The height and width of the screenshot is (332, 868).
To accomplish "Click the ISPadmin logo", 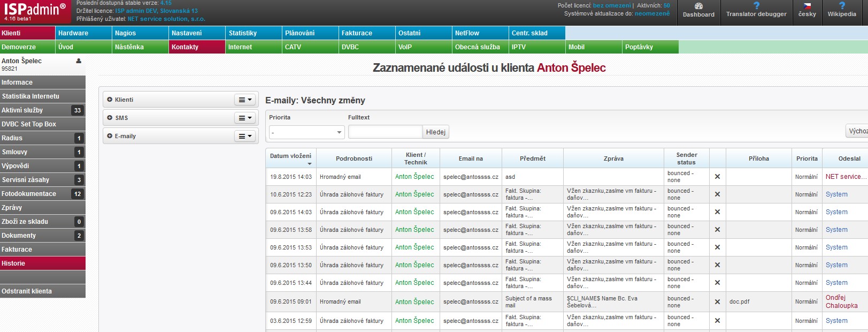I will tap(35, 12).
